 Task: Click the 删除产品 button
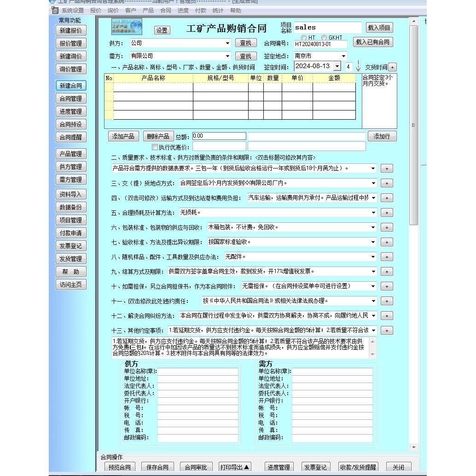pos(158,136)
